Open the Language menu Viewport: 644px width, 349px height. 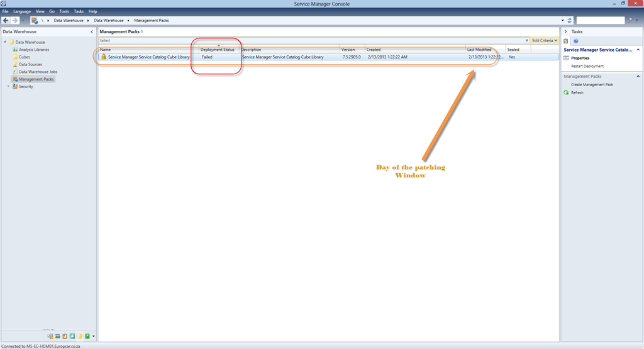tap(22, 11)
